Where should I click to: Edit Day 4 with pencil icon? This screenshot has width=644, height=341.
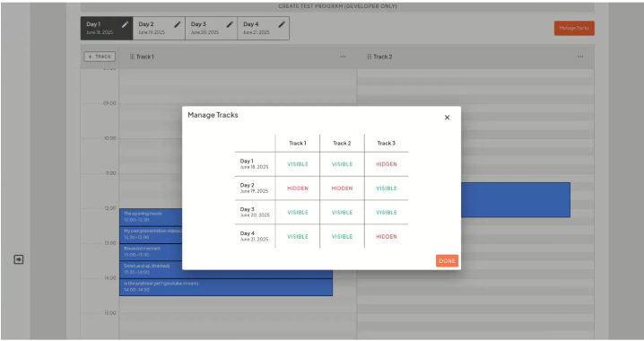[282, 24]
